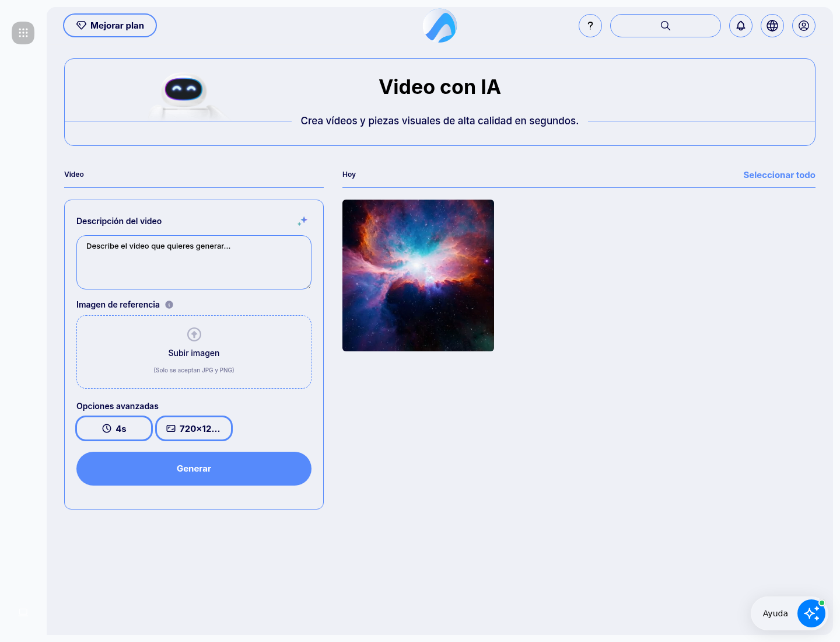This screenshot has height=642, width=840.
Task: Open the 4s duration dropdown
Action: [x=114, y=428]
